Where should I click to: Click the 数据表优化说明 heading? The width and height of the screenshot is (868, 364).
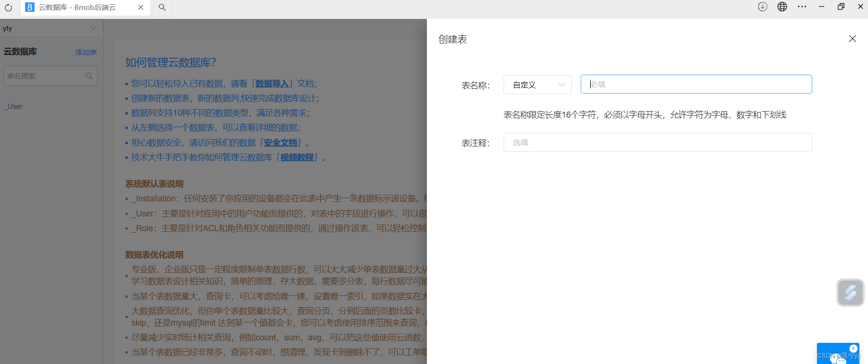154,255
